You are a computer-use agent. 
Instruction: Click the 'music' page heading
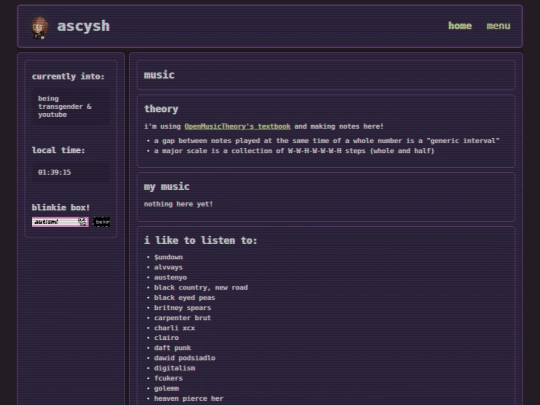159,75
